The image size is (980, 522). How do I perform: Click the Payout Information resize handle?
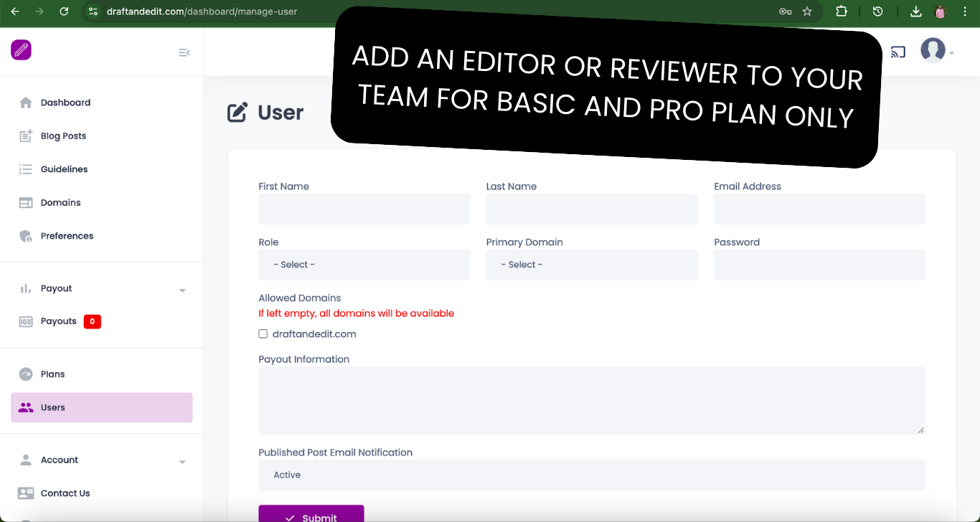click(x=921, y=430)
